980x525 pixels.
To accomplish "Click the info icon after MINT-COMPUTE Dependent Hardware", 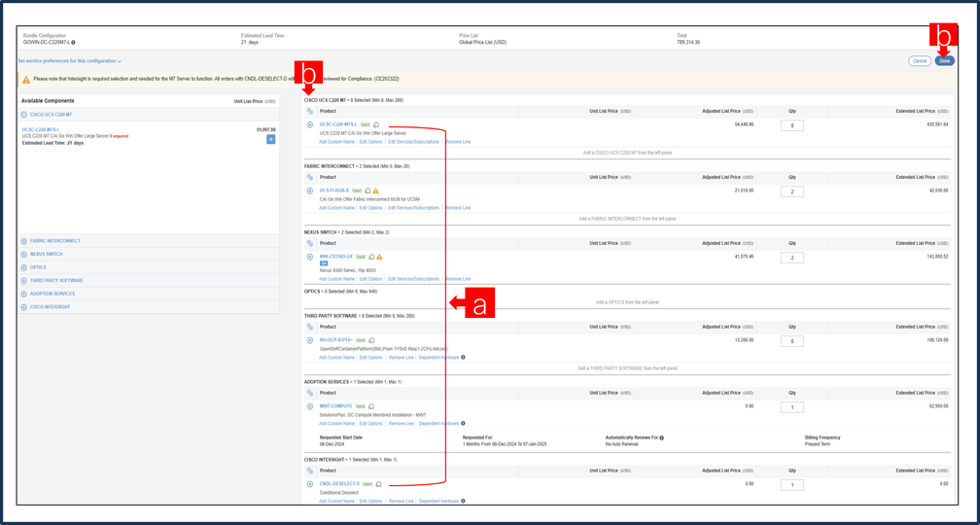I will [463, 423].
